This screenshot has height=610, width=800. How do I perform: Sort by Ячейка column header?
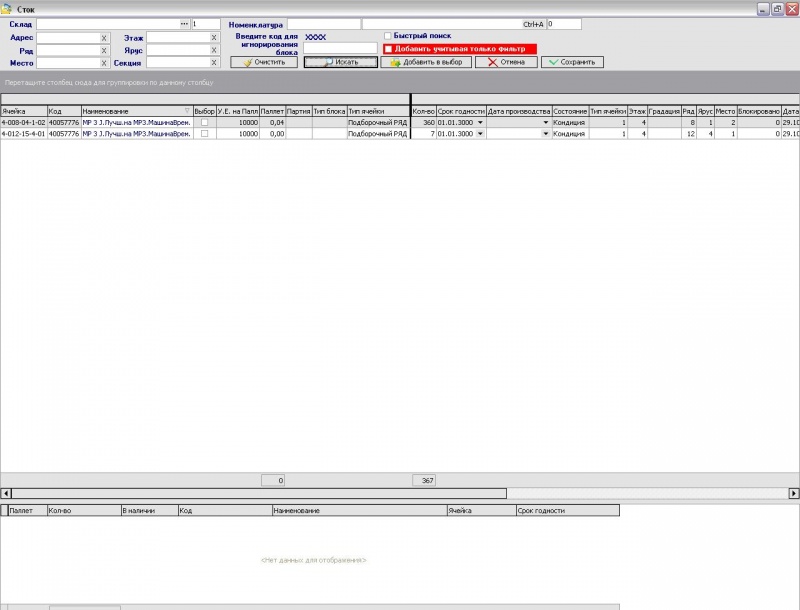point(23,111)
